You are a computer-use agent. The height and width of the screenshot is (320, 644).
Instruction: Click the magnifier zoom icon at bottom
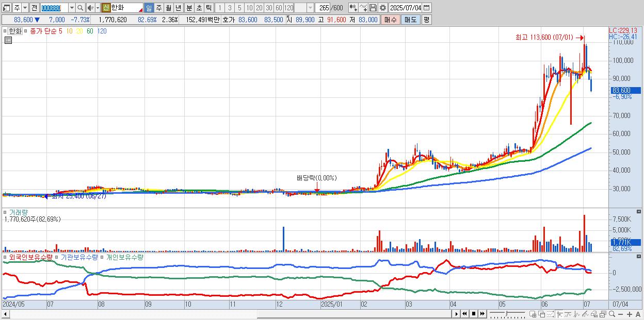coord(612,314)
